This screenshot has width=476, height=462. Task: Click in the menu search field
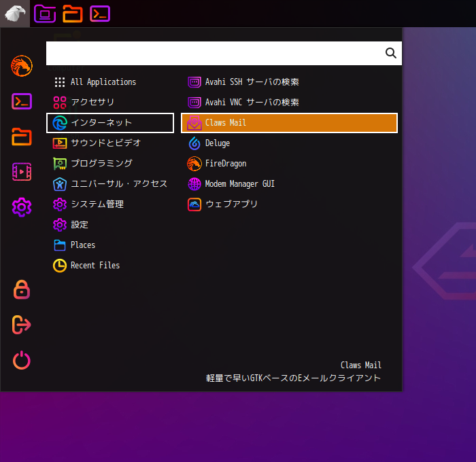[x=224, y=53]
